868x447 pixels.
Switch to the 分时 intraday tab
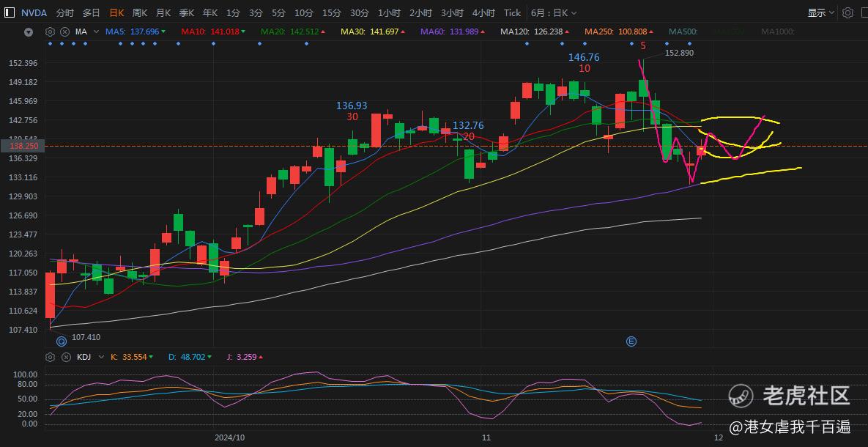coord(64,12)
